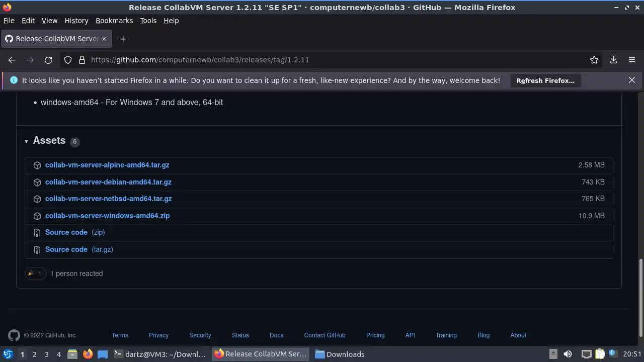The width and height of the screenshot is (644, 362).
Task: Open the Blog footer link
Action: pyautogui.click(x=484, y=335)
